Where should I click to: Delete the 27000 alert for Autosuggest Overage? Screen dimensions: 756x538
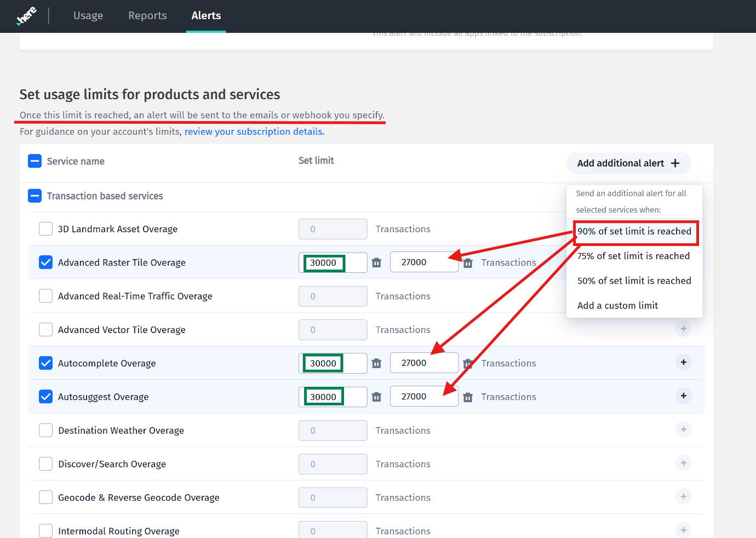point(468,397)
